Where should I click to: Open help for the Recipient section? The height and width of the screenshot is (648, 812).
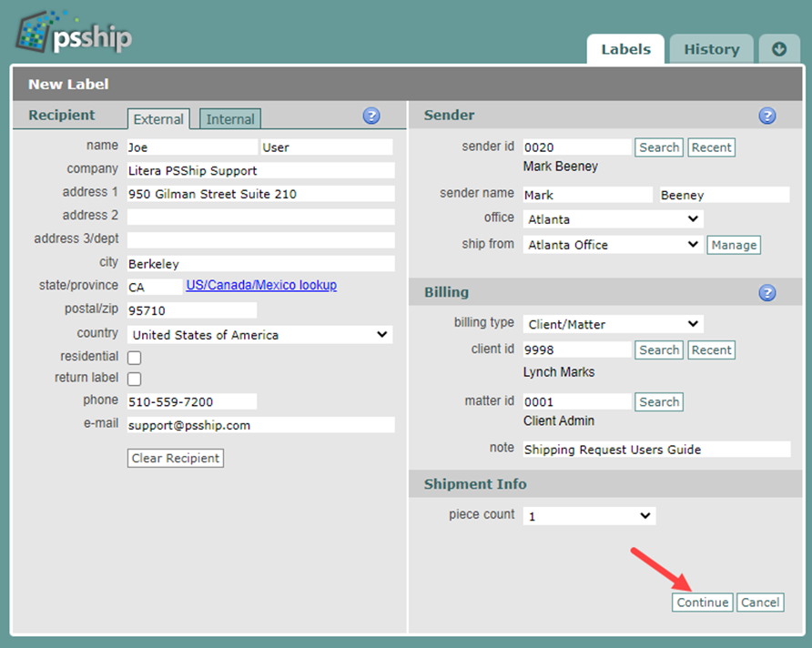371,116
